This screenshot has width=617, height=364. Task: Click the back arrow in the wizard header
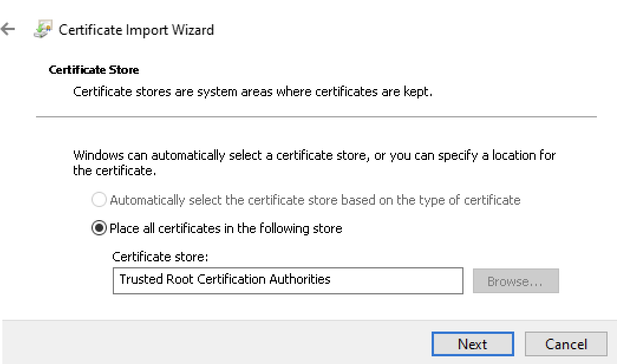pos(8,29)
